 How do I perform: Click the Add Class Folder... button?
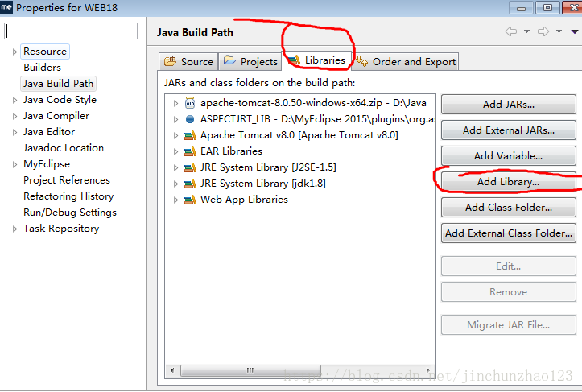click(509, 207)
